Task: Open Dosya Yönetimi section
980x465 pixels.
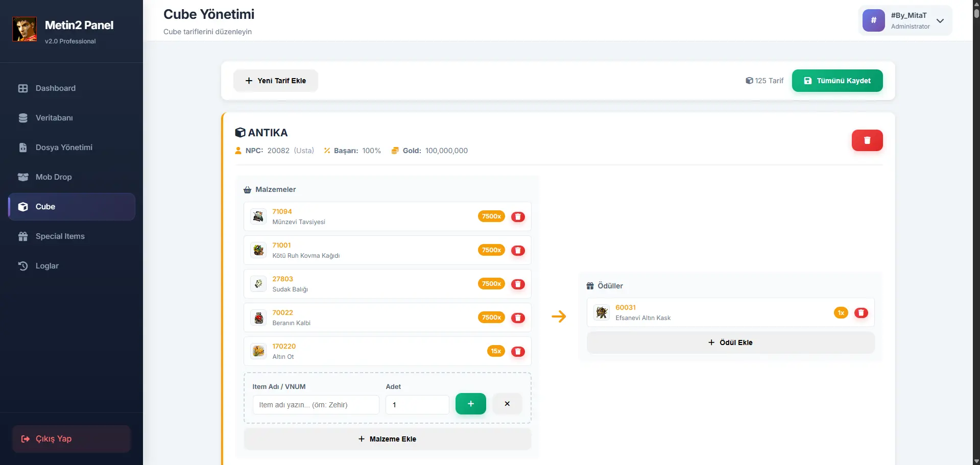Action: [x=64, y=148]
